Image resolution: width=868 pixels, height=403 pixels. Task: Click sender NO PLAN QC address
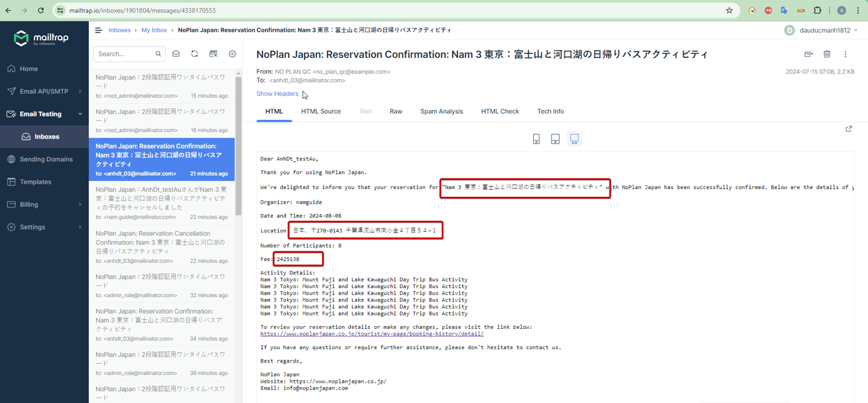pos(332,72)
